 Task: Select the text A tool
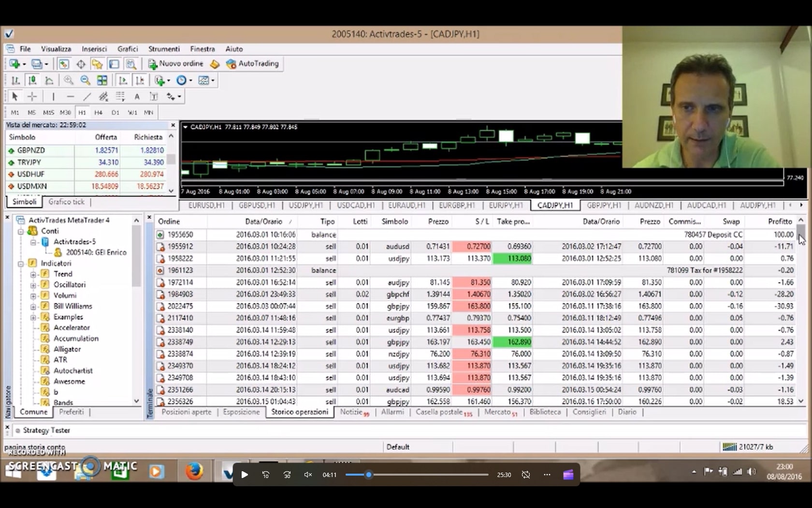click(137, 97)
